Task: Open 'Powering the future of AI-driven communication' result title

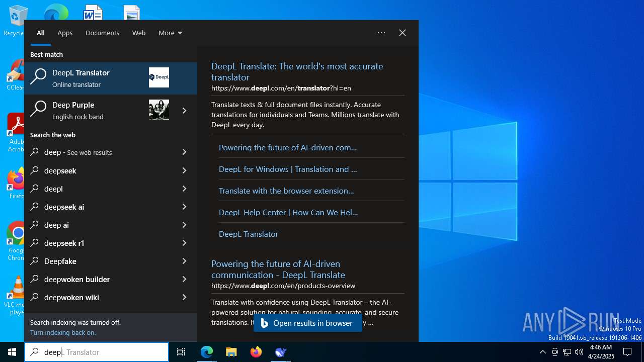Action: [x=278, y=269]
